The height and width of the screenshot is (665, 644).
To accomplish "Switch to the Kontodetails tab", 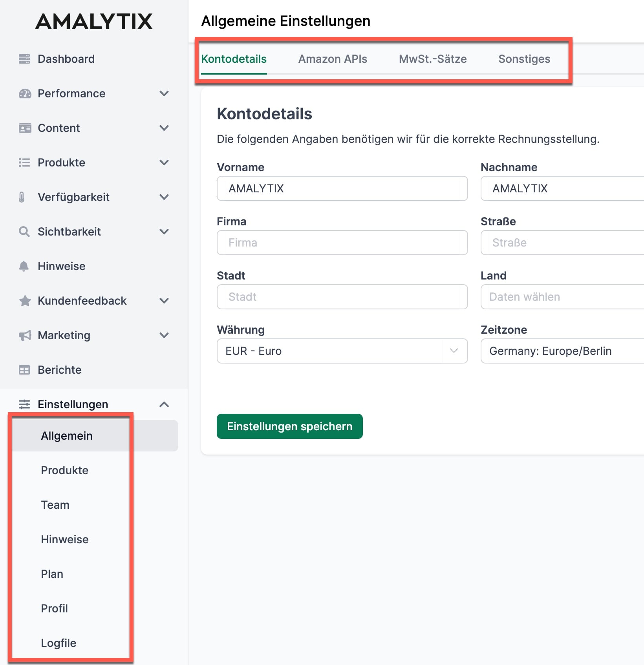I will pos(234,59).
